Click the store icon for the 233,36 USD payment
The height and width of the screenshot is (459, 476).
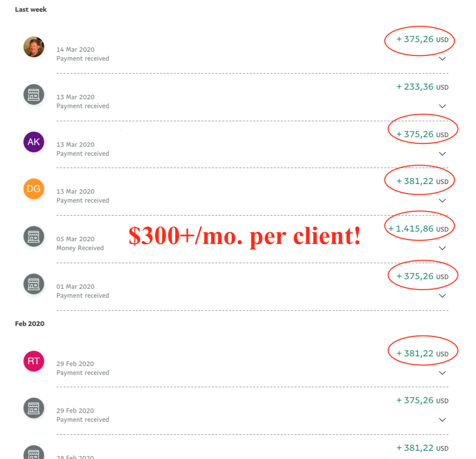[x=34, y=94]
